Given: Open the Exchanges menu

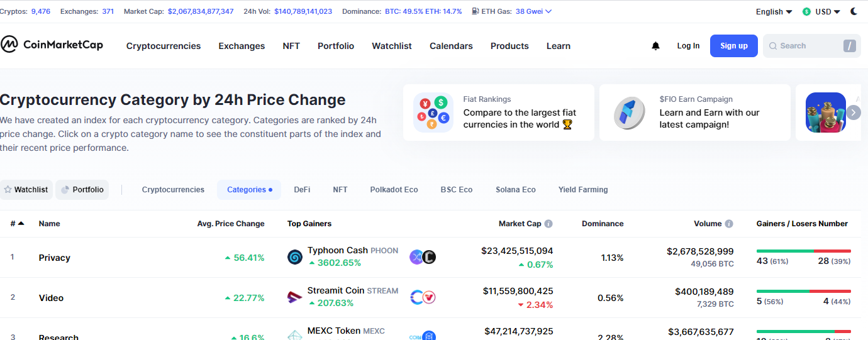Looking at the screenshot, I should pos(242,46).
